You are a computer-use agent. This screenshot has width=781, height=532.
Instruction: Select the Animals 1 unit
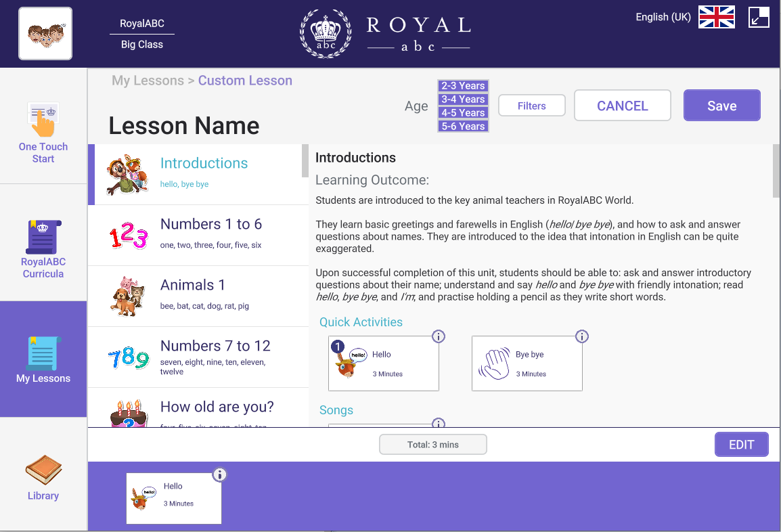pos(198,296)
